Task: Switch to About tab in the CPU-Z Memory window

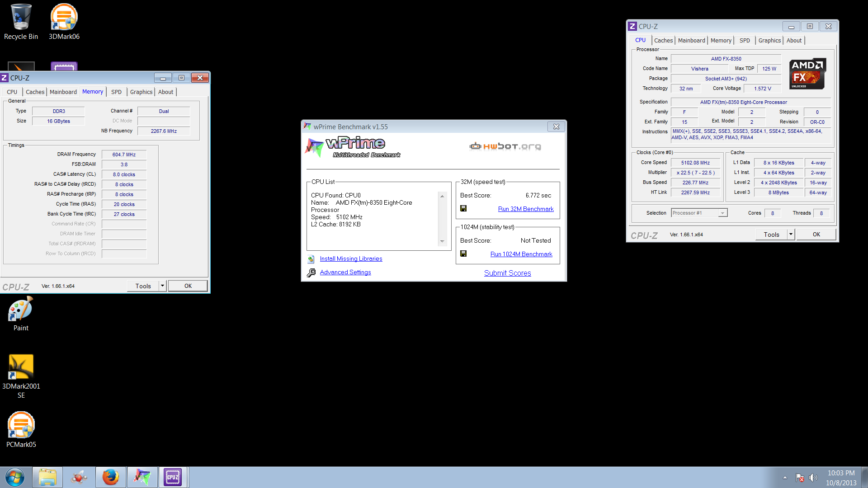Action: click(165, 92)
